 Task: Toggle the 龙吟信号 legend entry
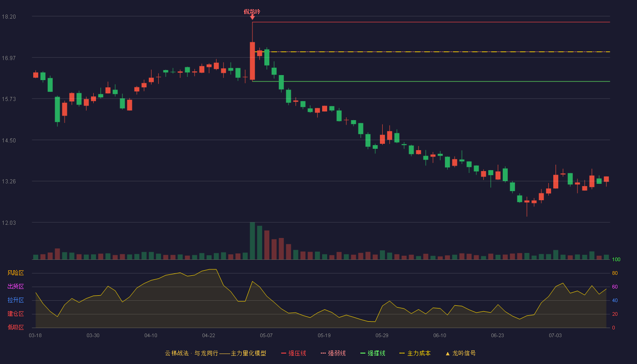coord(460,353)
